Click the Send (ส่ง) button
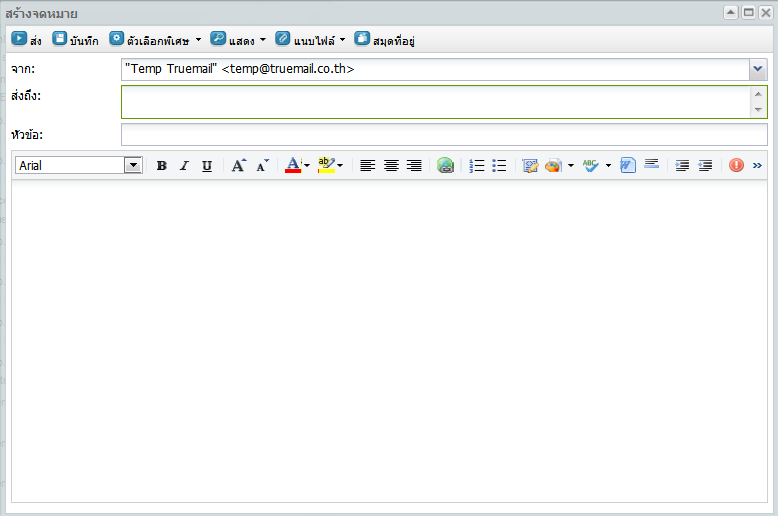The width and height of the screenshot is (778, 516). [x=26, y=40]
